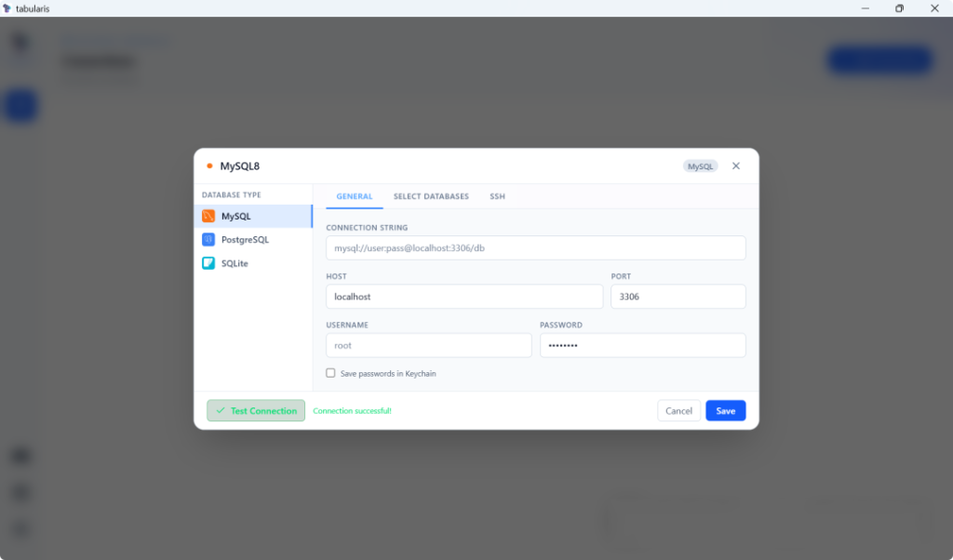
Task: Click the MySQL8 connection name title
Action: [239, 166]
